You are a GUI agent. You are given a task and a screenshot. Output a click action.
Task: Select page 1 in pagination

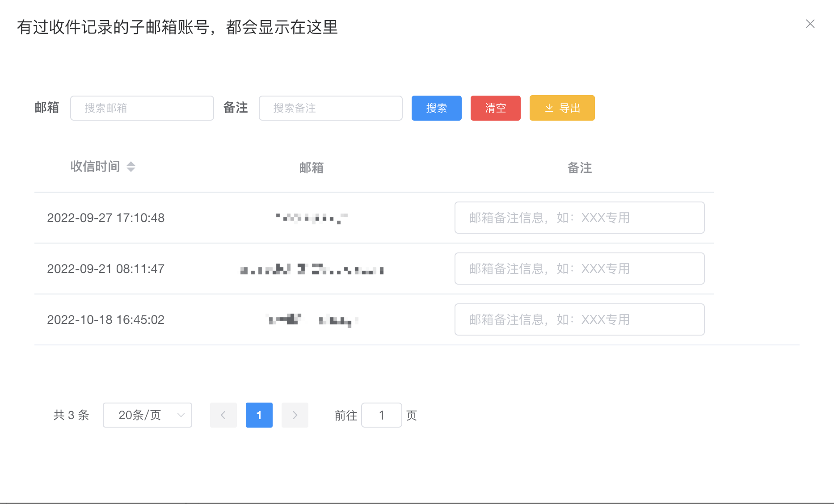(x=259, y=415)
